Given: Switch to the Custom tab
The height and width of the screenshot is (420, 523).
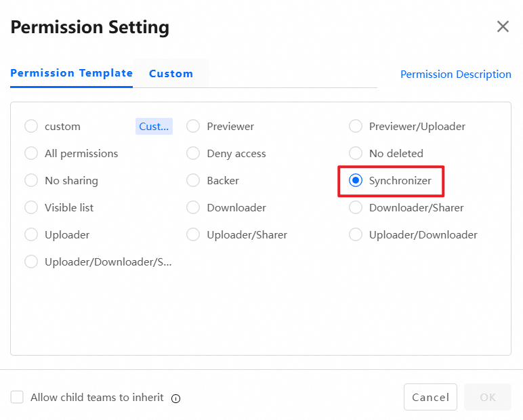Looking at the screenshot, I should coord(171,74).
